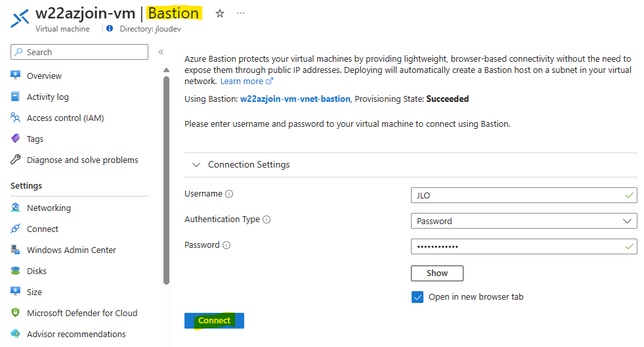This screenshot has height=347, width=644.
Task: Click the directory info icon
Action: pyautogui.click(x=110, y=28)
